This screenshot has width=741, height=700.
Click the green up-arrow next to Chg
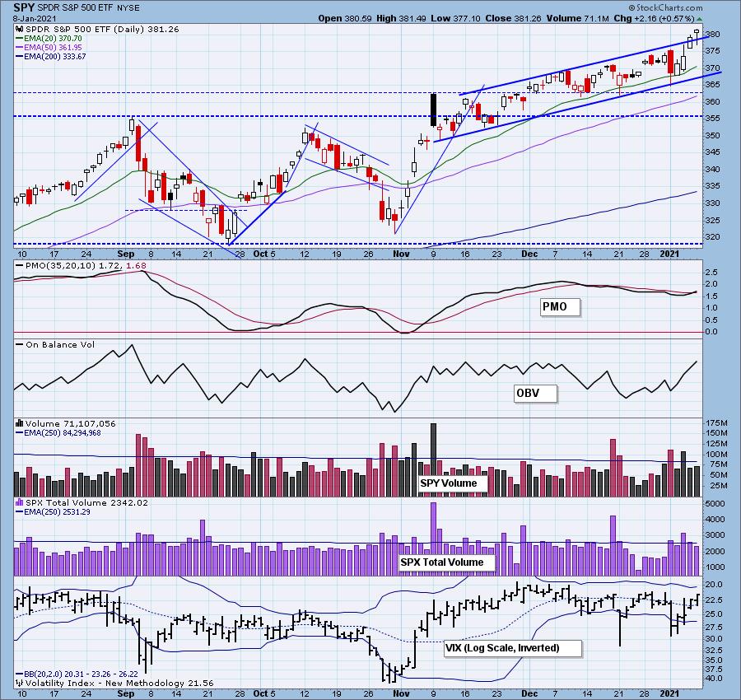click(699, 19)
